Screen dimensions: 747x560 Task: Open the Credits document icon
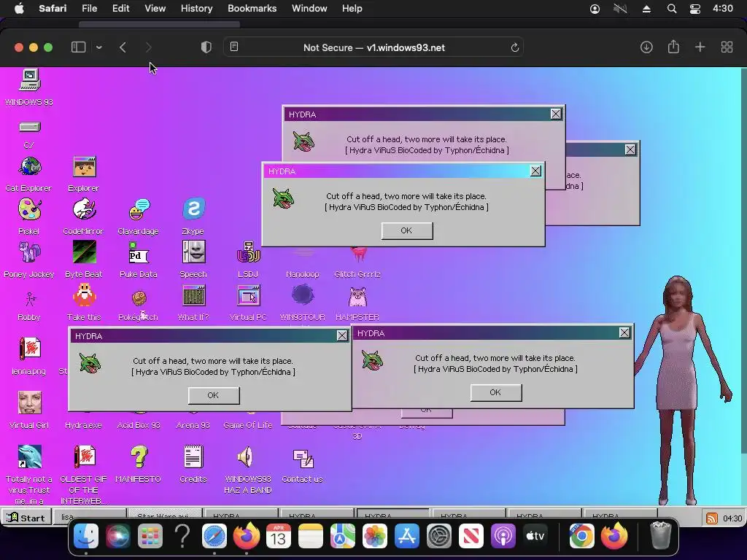point(193,457)
